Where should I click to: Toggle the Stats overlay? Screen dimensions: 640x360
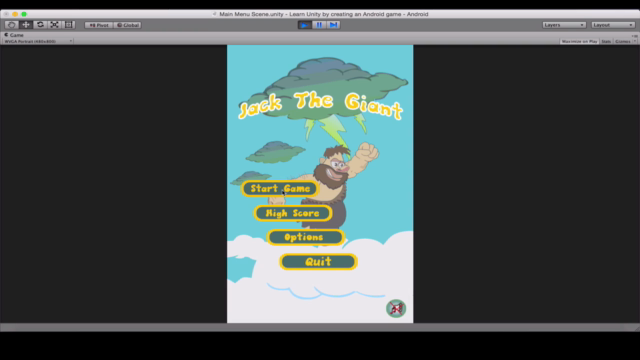tap(606, 41)
